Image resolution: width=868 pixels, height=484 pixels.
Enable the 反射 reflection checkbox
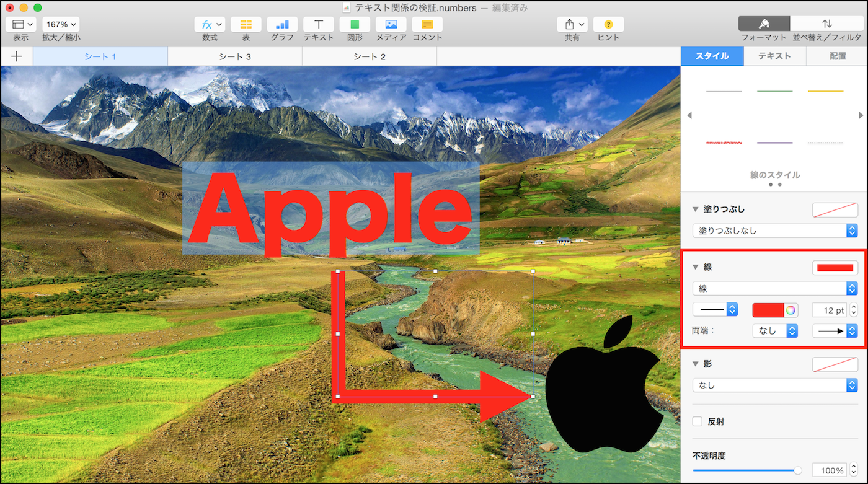[697, 421]
